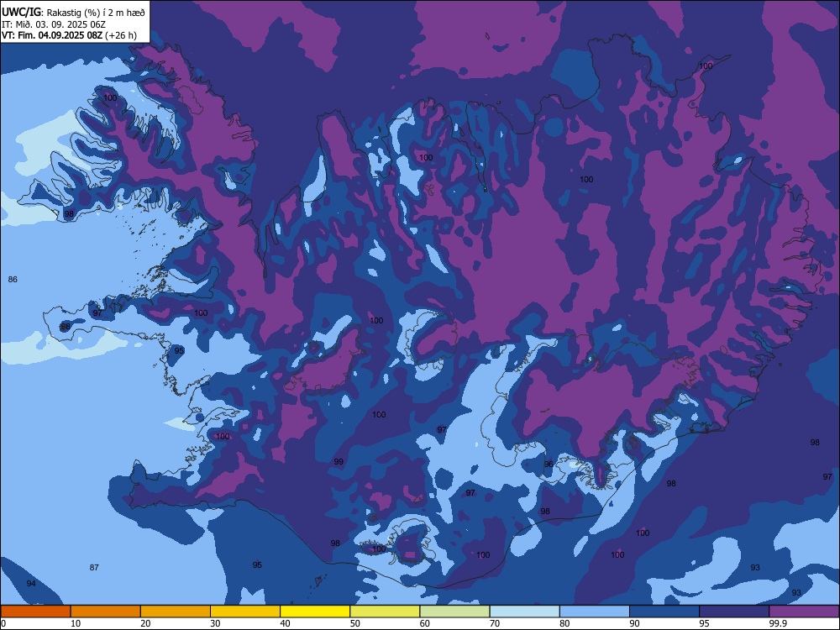This screenshot has height=630, width=840.
Task: Click the "50" tick label on the scale
Action: (355, 623)
